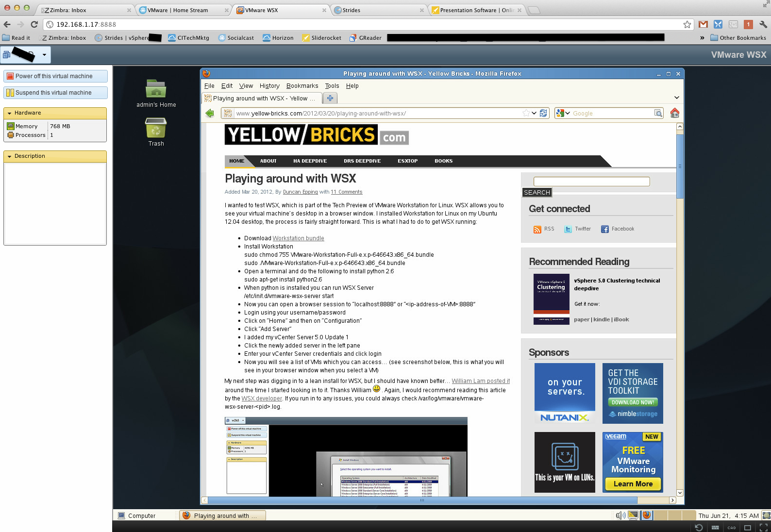Click the RSS feed icon
The height and width of the screenshot is (532, 771).
(x=537, y=229)
